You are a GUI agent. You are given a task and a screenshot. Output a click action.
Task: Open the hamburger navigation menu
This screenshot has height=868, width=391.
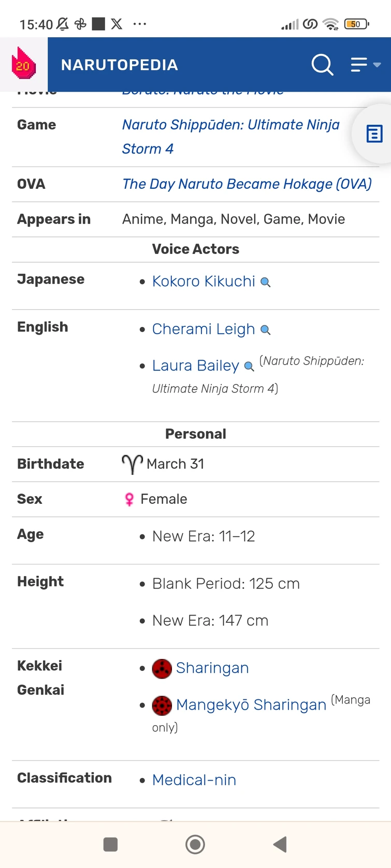(358, 65)
